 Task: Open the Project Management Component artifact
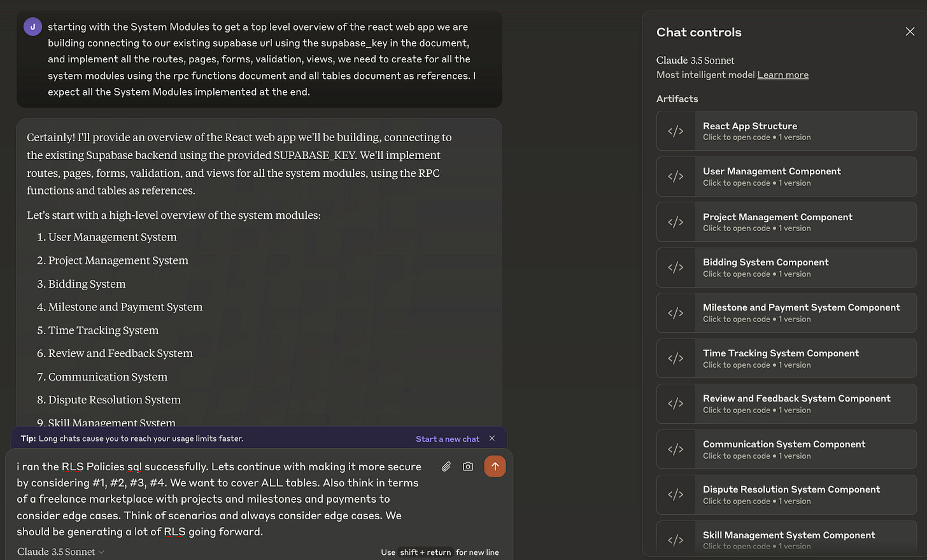coord(786,222)
